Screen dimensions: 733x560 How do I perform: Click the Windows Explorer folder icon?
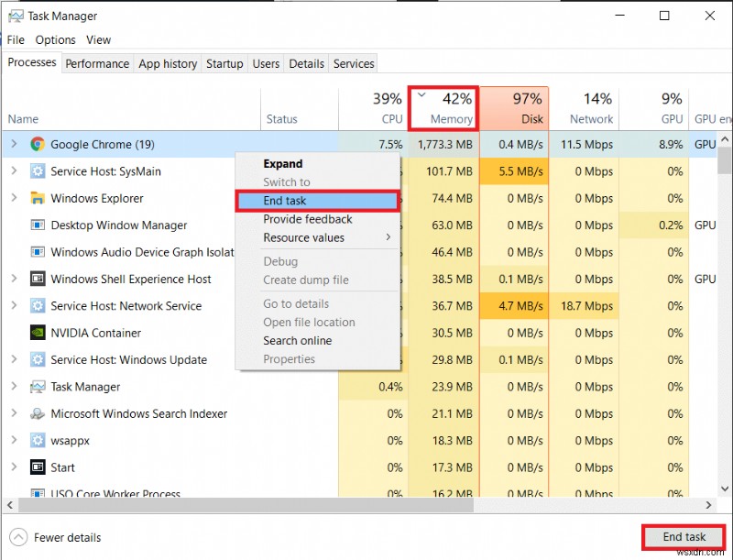pos(37,198)
